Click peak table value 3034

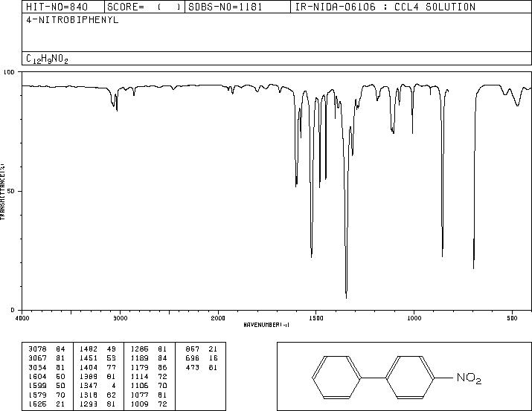(37, 367)
